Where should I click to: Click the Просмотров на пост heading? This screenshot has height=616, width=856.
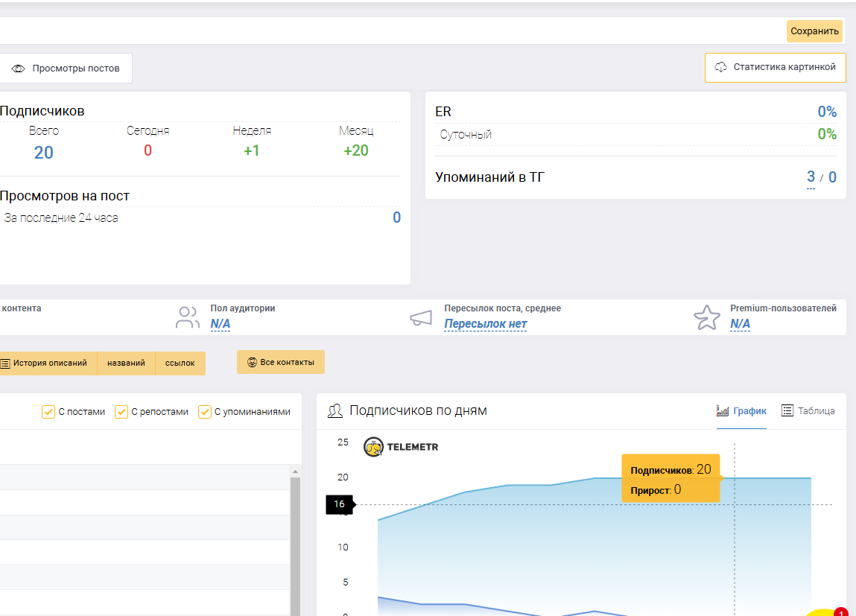click(x=64, y=196)
